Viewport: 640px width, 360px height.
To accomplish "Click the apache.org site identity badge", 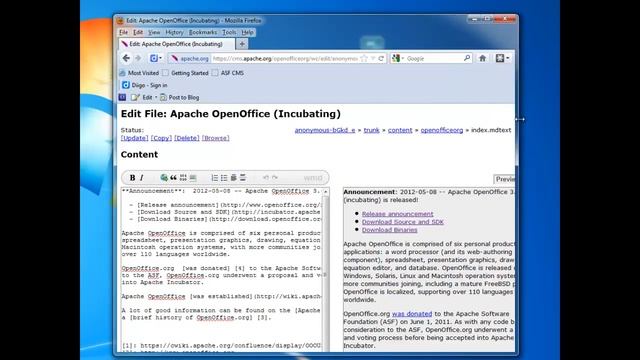I will [x=190, y=58].
